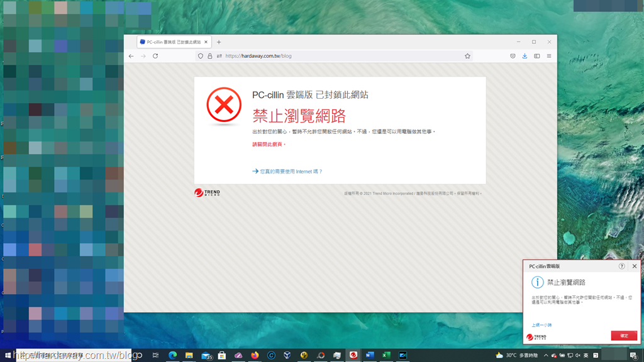Open Microsoft Word from the taskbar
The image size is (644, 362).
tap(370, 356)
